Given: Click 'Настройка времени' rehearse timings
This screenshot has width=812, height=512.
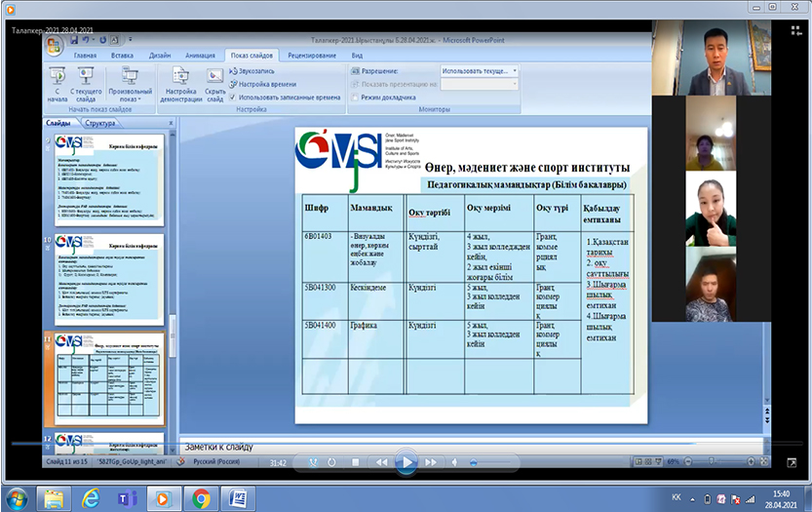Looking at the screenshot, I should (x=263, y=84).
